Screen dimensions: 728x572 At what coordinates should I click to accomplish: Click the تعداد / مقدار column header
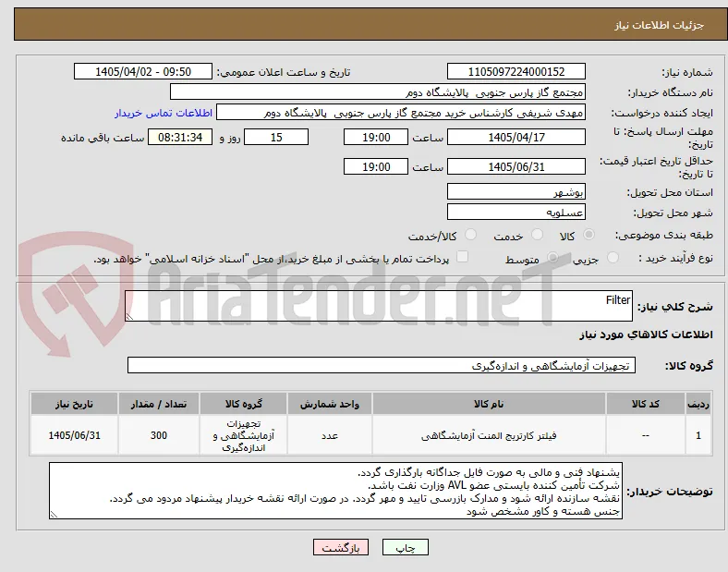click(x=158, y=404)
